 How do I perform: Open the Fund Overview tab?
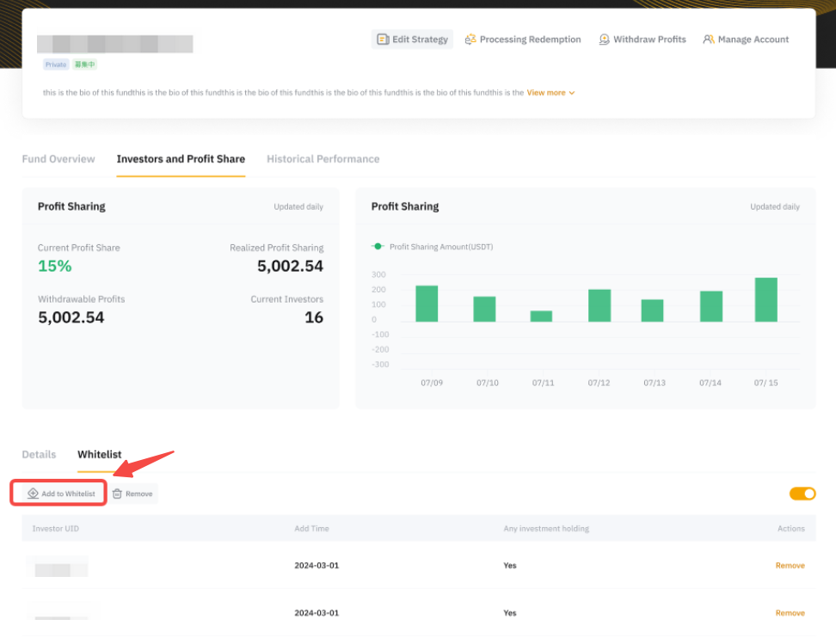coord(58,159)
